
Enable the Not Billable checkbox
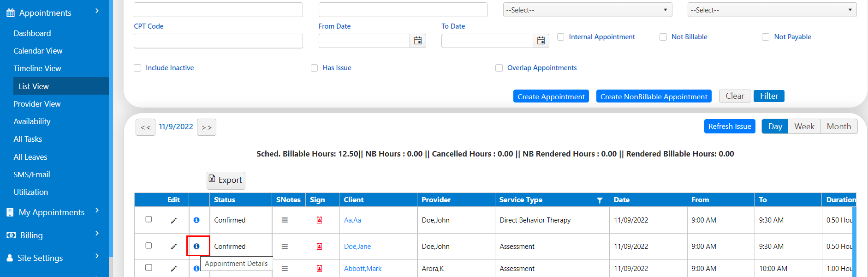pyautogui.click(x=663, y=37)
